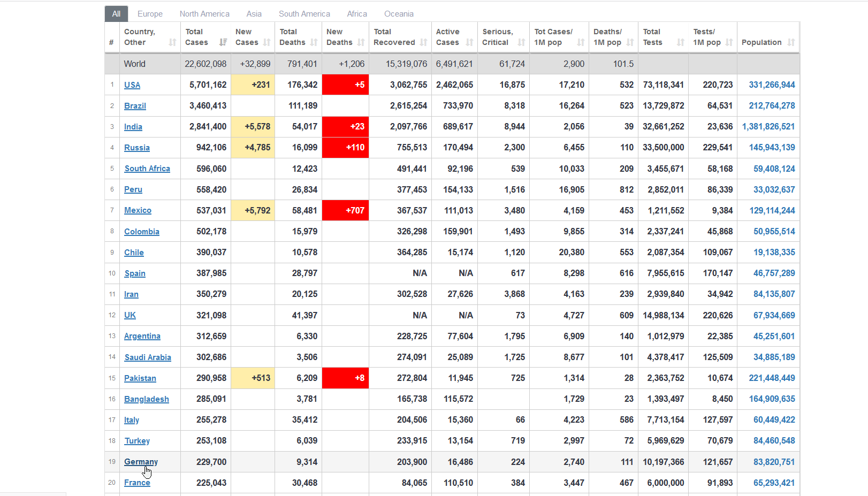The image size is (868, 496).
Task: Sort by Total Deaths using its arrow icon
Action: (314, 42)
